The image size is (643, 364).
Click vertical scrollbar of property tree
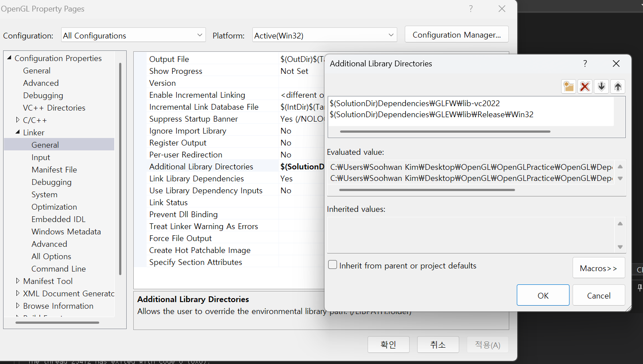pos(120,168)
